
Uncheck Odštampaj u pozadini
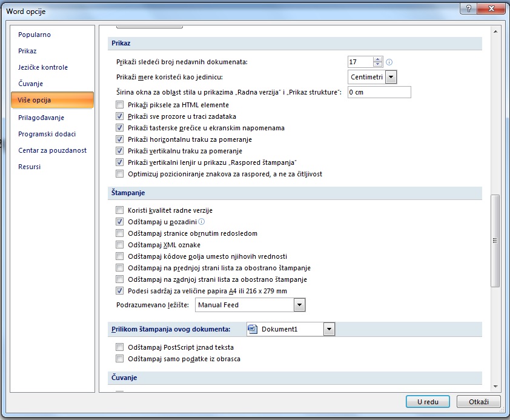(x=120, y=222)
